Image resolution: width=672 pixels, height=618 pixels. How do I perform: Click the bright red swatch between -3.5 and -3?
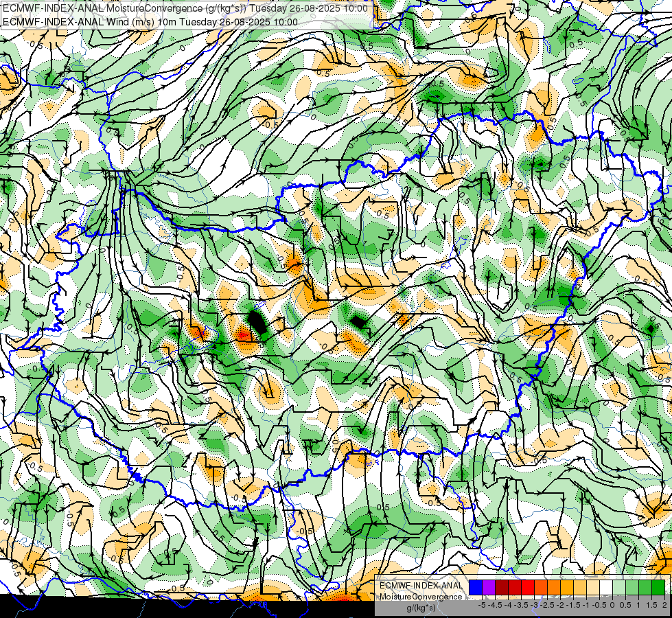pyautogui.click(x=528, y=587)
